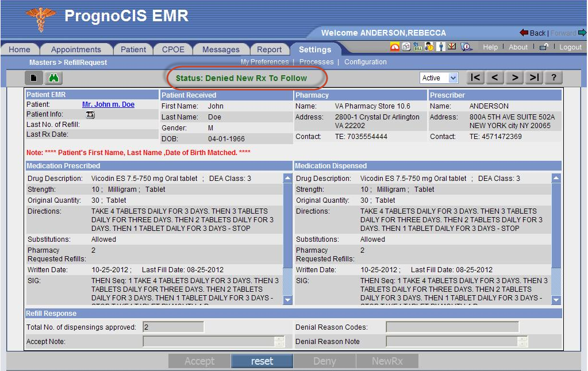This screenshot has height=371, width=588.
Task: Click pharmacy contact TE: 7035554444
Action: coord(361,137)
